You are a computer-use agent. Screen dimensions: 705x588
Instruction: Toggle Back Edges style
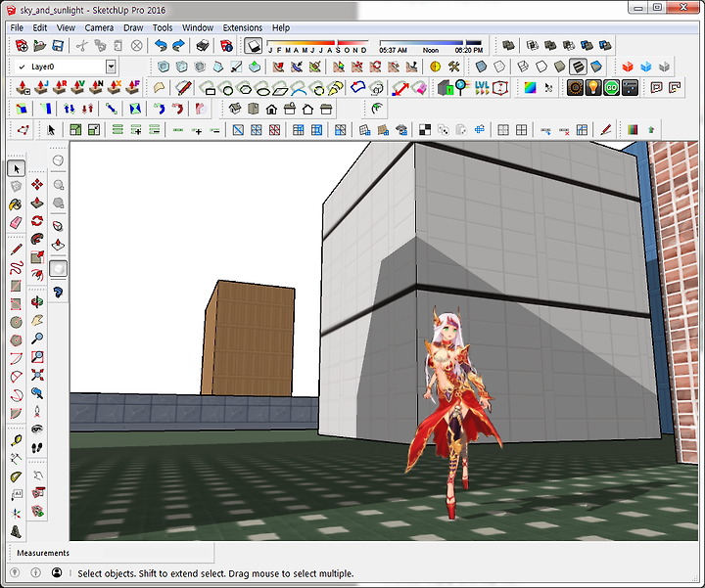pyautogui.click(x=499, y=67)
